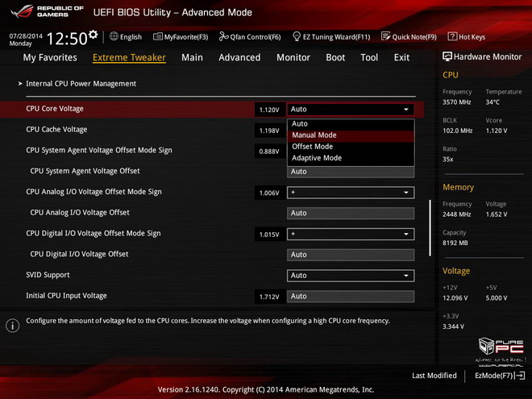Open Qfan Control(F6)
The image size is (532, 399).
pos(256,36)
